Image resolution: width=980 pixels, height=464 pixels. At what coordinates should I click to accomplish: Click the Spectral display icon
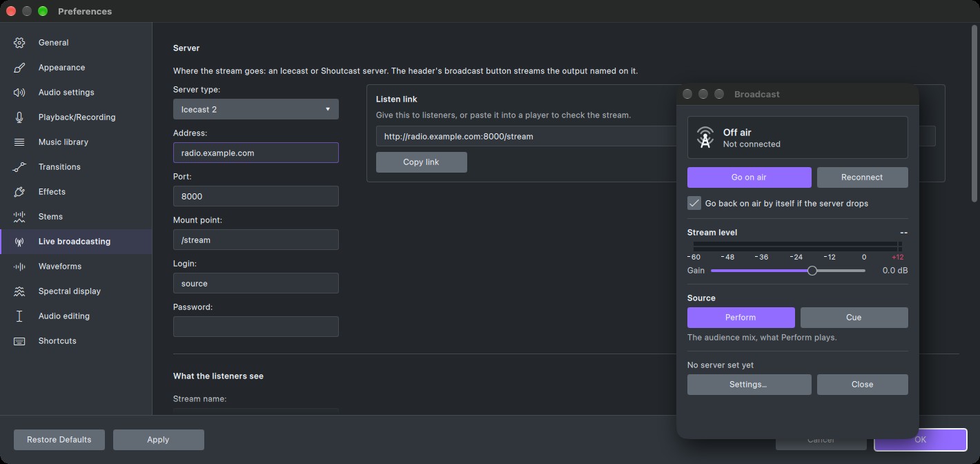(x=19, y=291)
